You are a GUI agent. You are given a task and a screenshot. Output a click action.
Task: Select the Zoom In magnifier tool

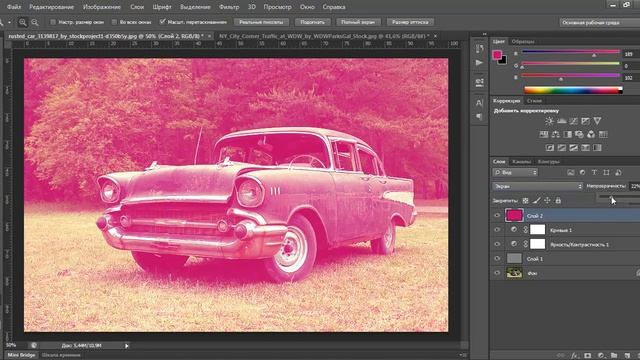point(23,22)
